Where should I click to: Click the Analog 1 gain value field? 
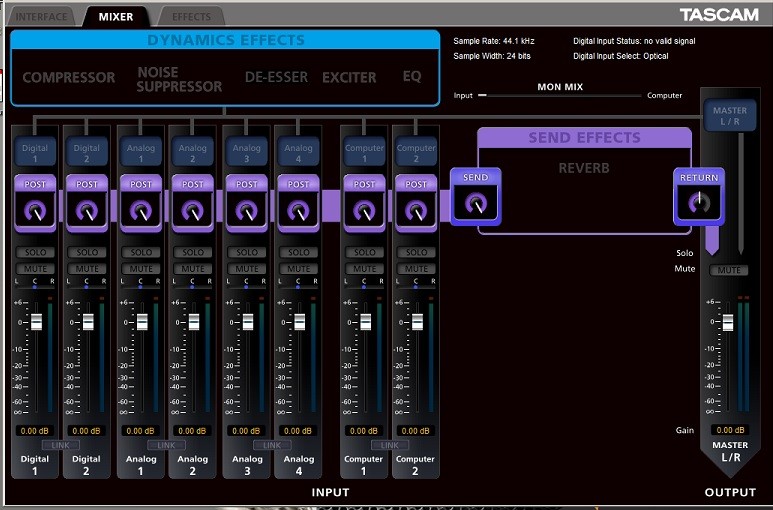tap(141, 430)
